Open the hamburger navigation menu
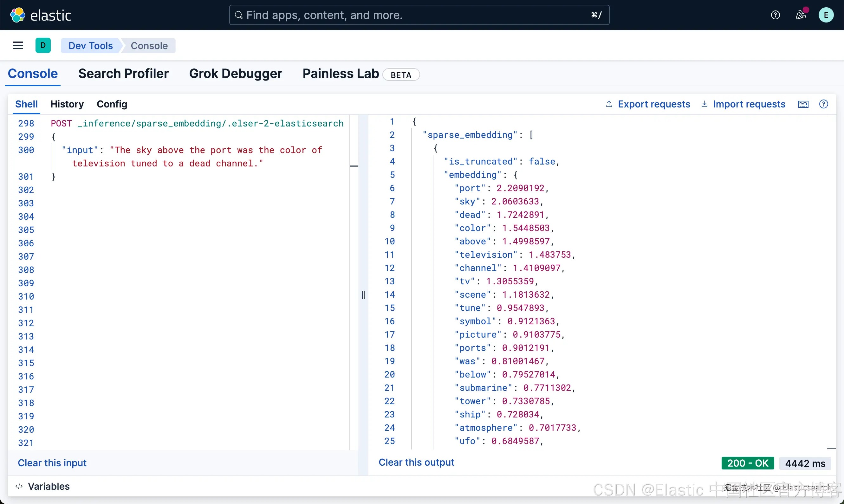The image size is (844, 504). pos(18,46)
